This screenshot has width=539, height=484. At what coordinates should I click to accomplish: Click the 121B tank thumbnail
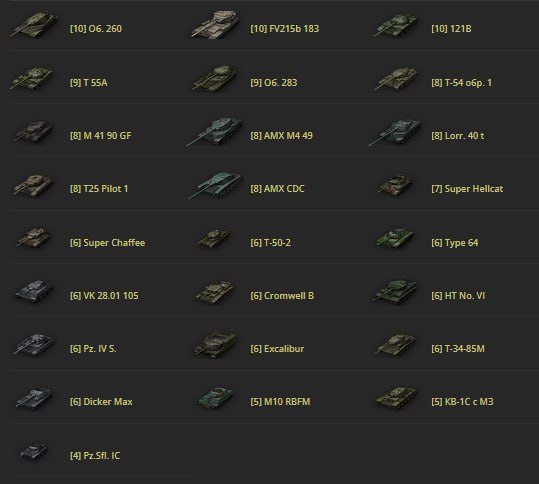click(x=396, y=25)
